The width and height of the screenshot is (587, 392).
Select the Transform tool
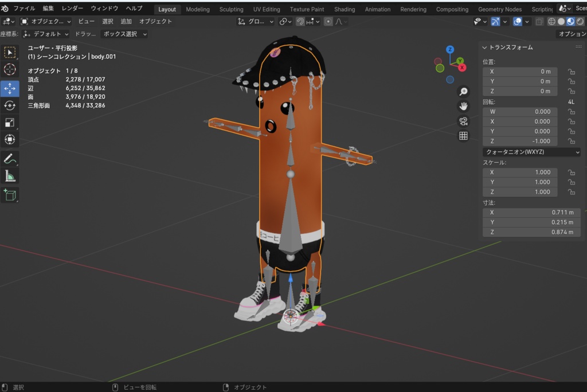coord(10,140)
